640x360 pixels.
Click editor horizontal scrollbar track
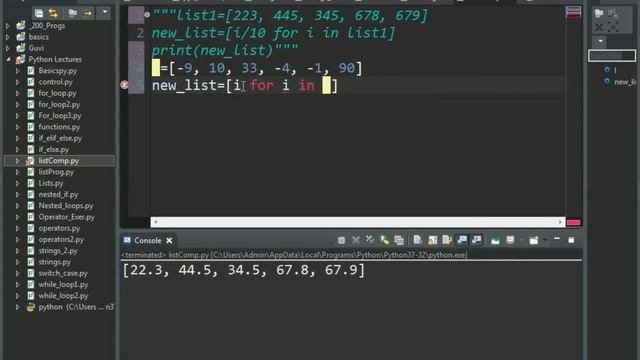(x=358, y=222)
